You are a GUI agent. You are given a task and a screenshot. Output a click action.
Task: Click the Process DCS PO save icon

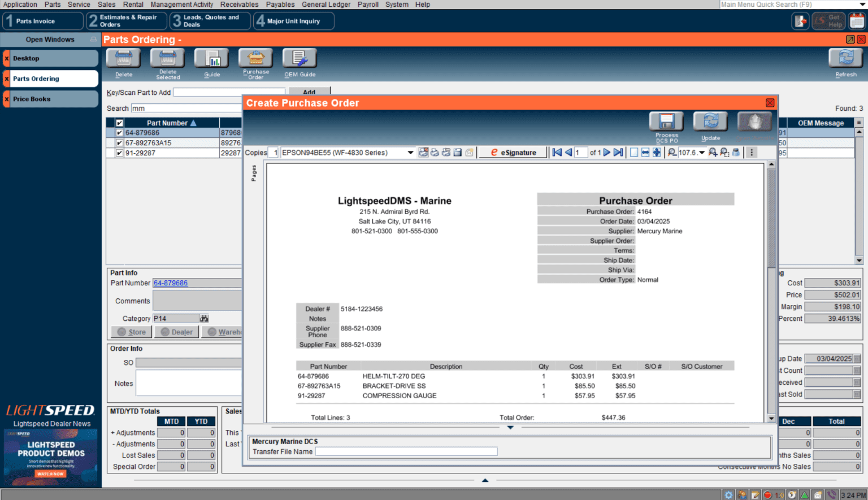pos(666,121)
